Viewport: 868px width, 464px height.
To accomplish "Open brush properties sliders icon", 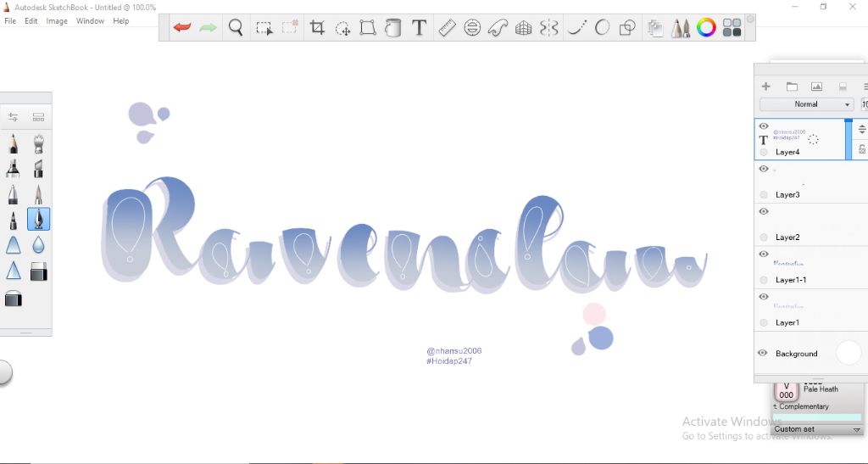I will coord(13,117).
